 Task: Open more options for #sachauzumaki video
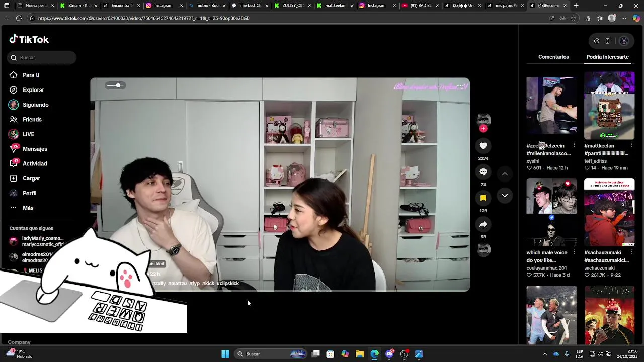pyautogui.click(x=631, y=253)
